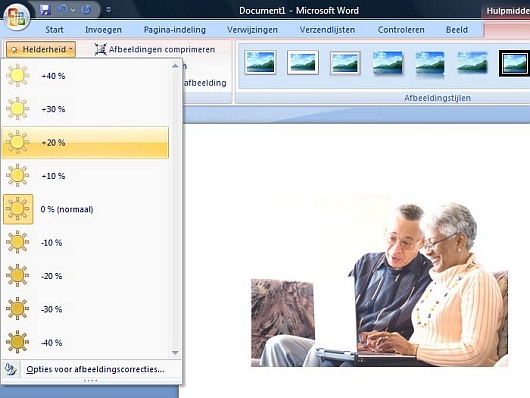Click the Redo icon in quick access toolbar
The height and width of the screenshot is (398, 530).
(86, 9)
